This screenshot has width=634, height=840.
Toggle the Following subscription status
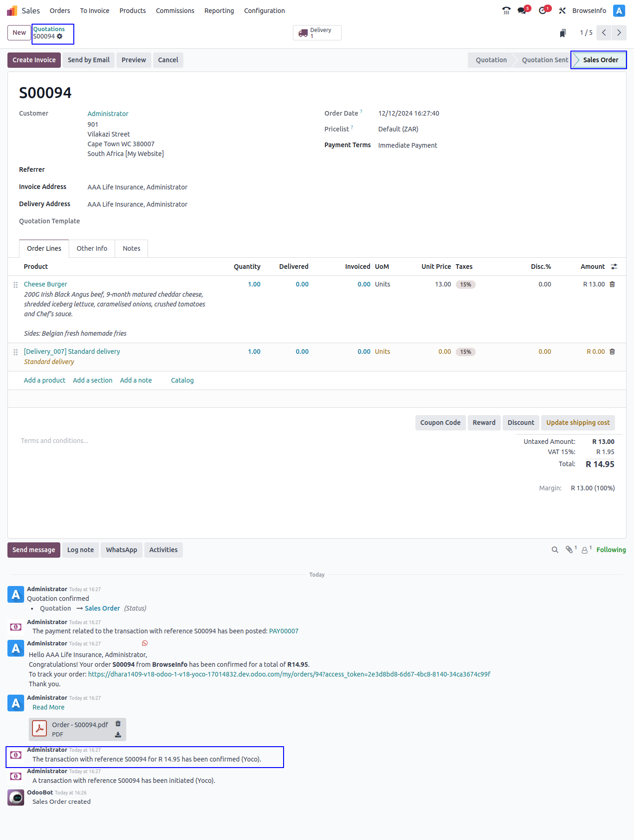pos(611,550)
